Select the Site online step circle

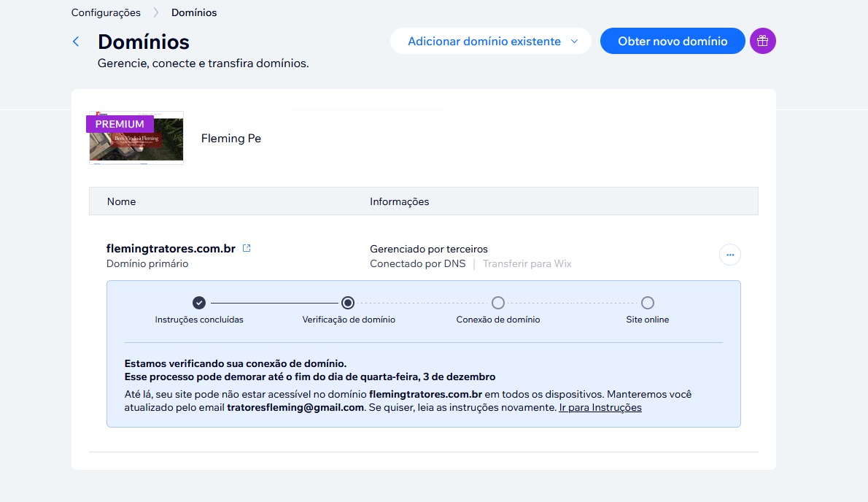647,303
